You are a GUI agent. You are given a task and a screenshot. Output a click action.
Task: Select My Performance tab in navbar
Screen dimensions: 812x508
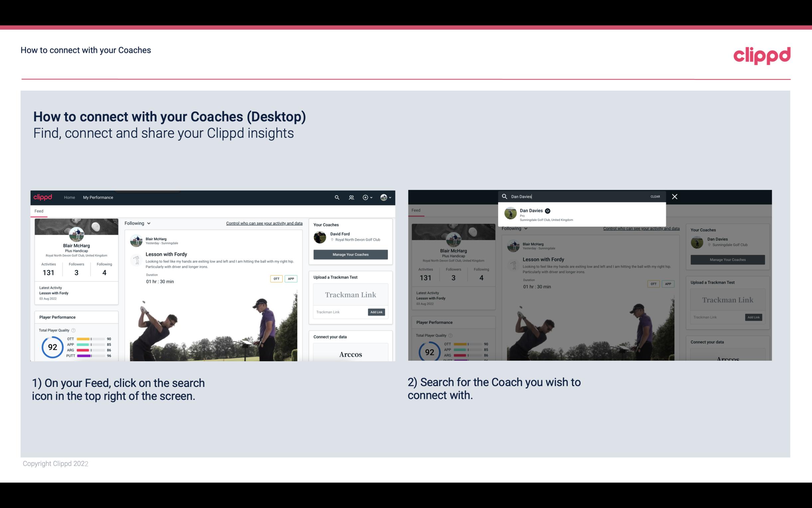[x=99, y=197]
